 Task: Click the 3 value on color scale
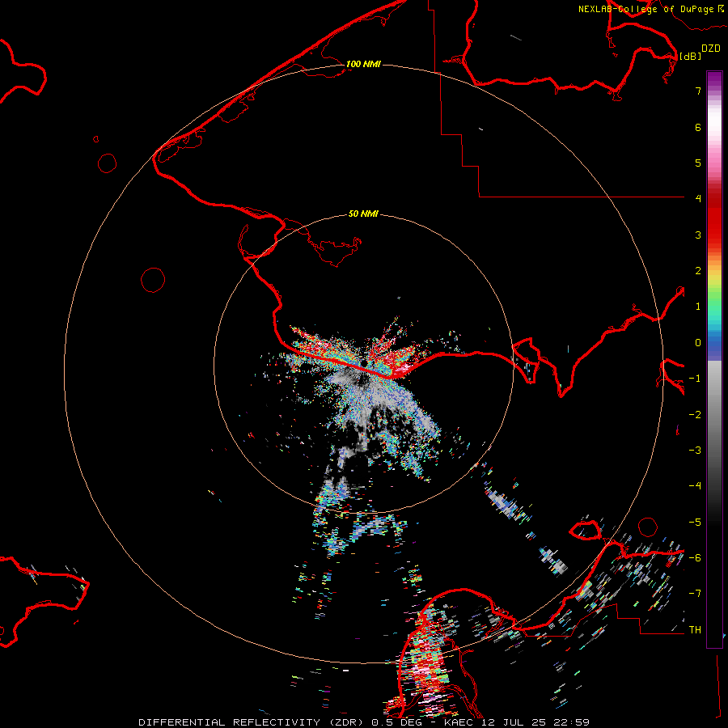[x=698, y=235]
